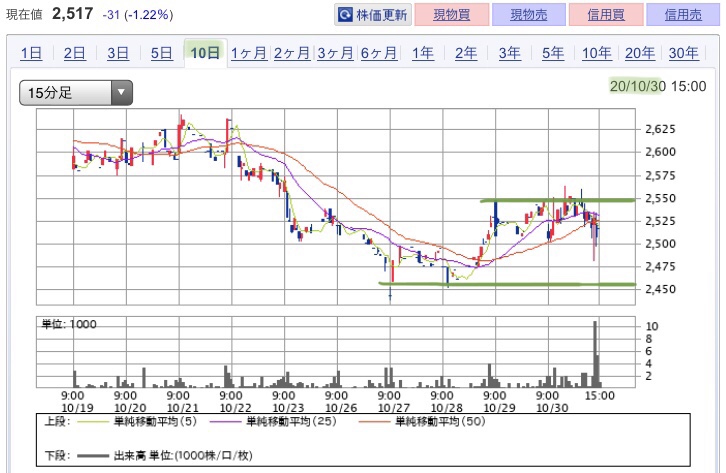Switch to the 1年 chart tab

[423, 53]
